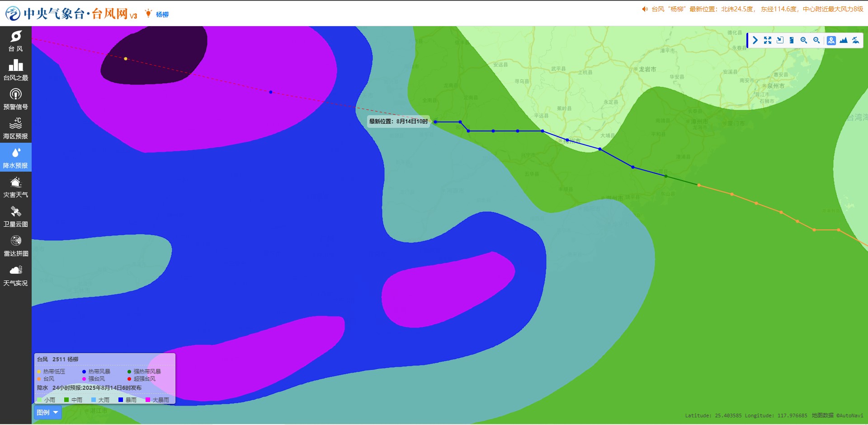Image resolution: width=868 pixels, height=425 pixels.
Task: Open 海区预报 sea area forecast
Action: tap(16, 129)
